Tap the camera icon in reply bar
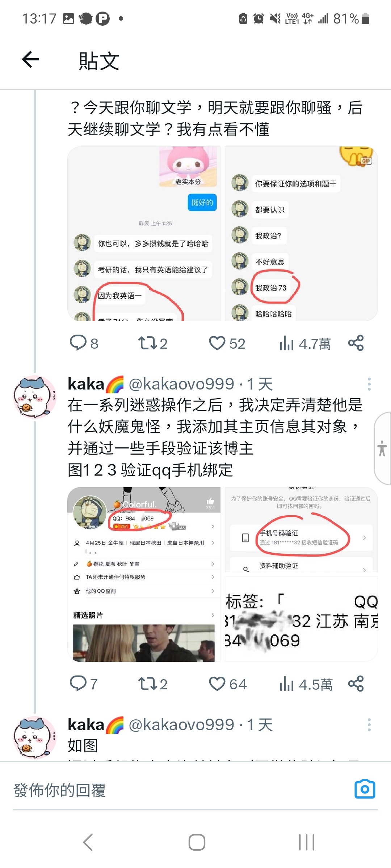 click(365, 789)
